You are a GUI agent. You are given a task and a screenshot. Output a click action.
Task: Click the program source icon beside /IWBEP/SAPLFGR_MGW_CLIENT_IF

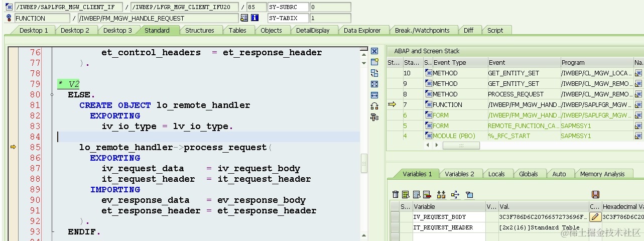click(x=9, y=8)
